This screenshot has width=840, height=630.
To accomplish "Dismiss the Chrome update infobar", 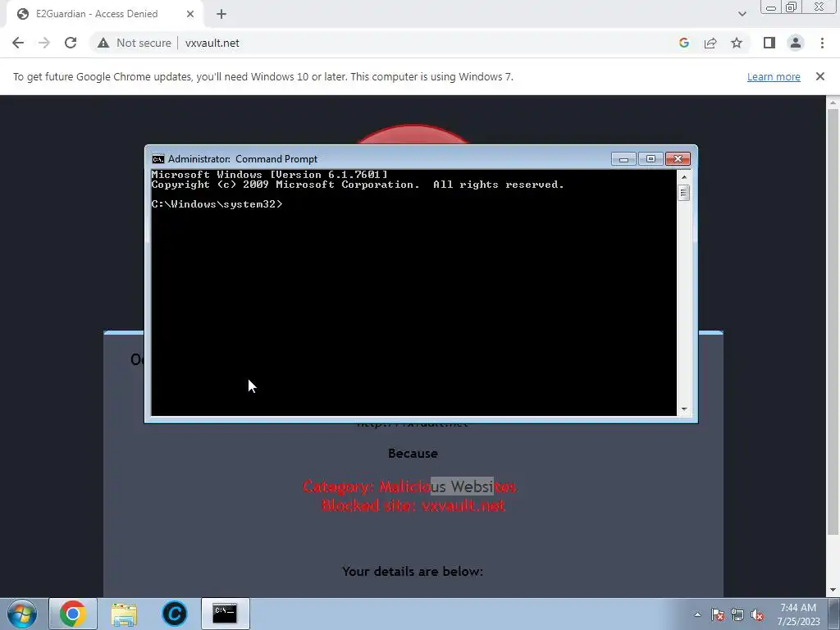I will 819,76.
